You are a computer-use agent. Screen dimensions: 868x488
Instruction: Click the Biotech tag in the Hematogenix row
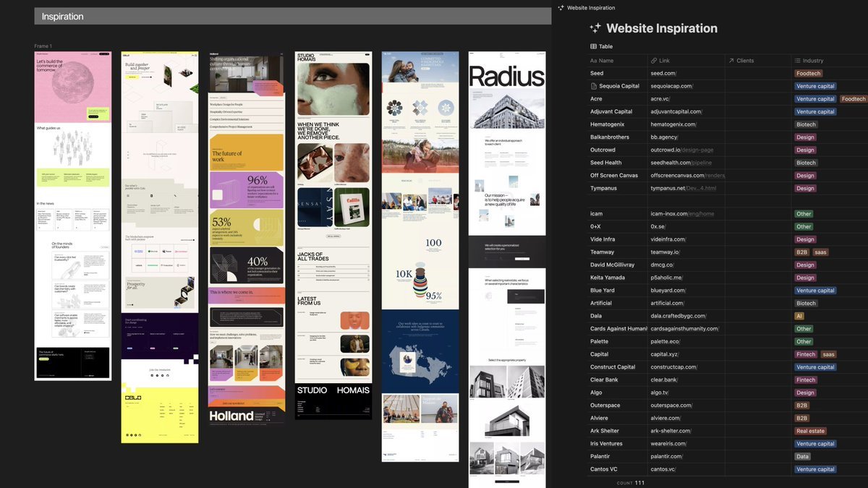point(806,124)
